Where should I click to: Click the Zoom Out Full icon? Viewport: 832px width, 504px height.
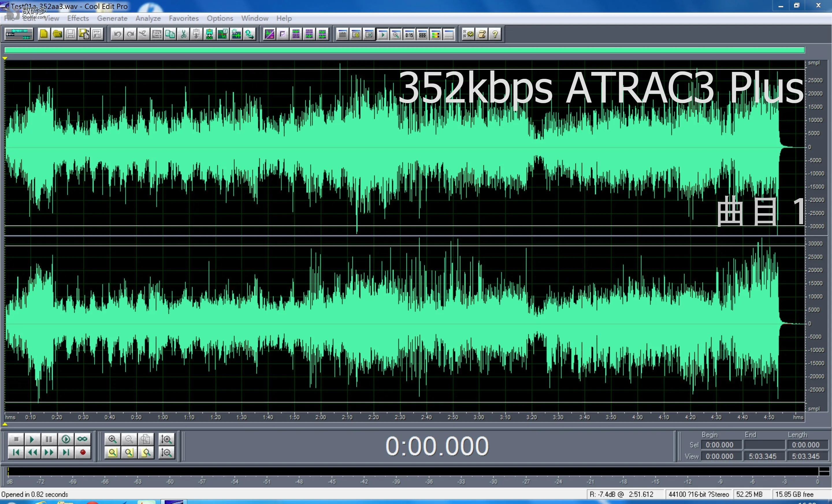click(x=146, y=439)
